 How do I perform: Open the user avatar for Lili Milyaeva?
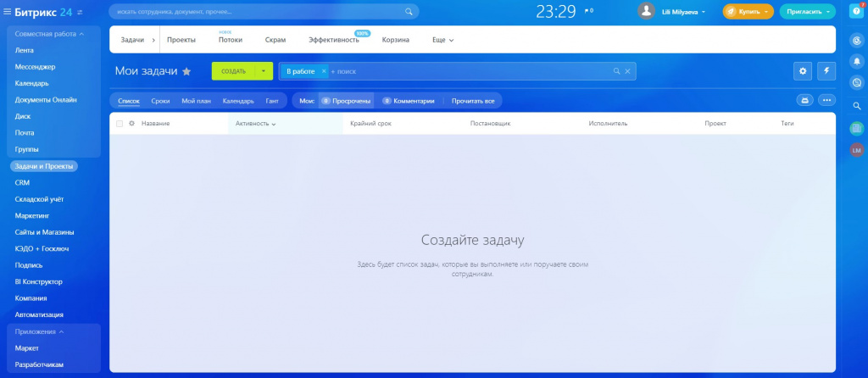click(x=646, y=11)
